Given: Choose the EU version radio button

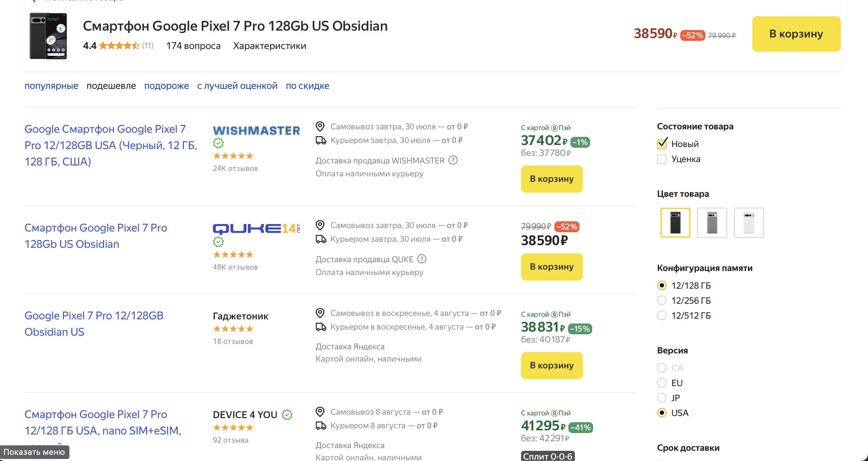Looking at the screenshot, I should coord(662,383).
